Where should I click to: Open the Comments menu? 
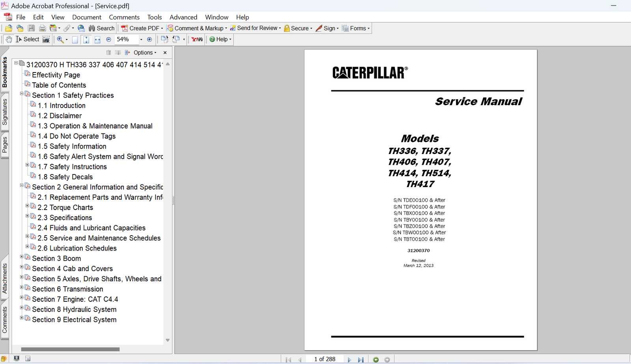[x=124, y=17]
